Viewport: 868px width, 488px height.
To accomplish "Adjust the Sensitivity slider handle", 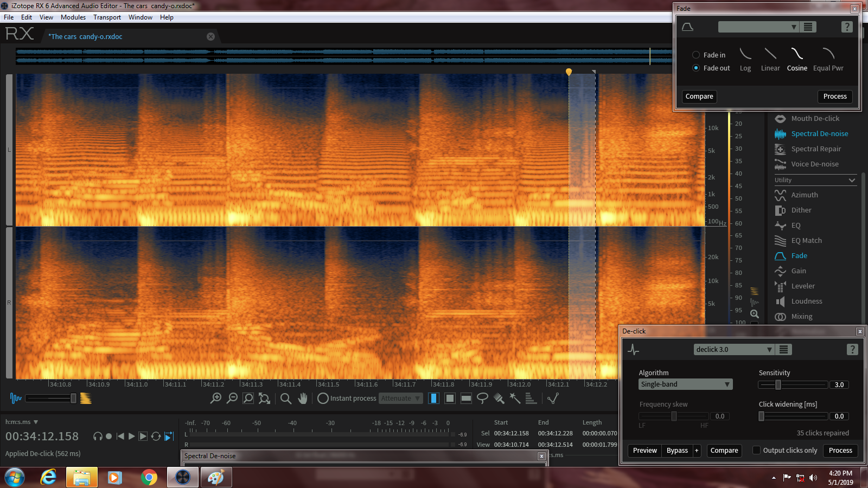I will tap(778, 385).
